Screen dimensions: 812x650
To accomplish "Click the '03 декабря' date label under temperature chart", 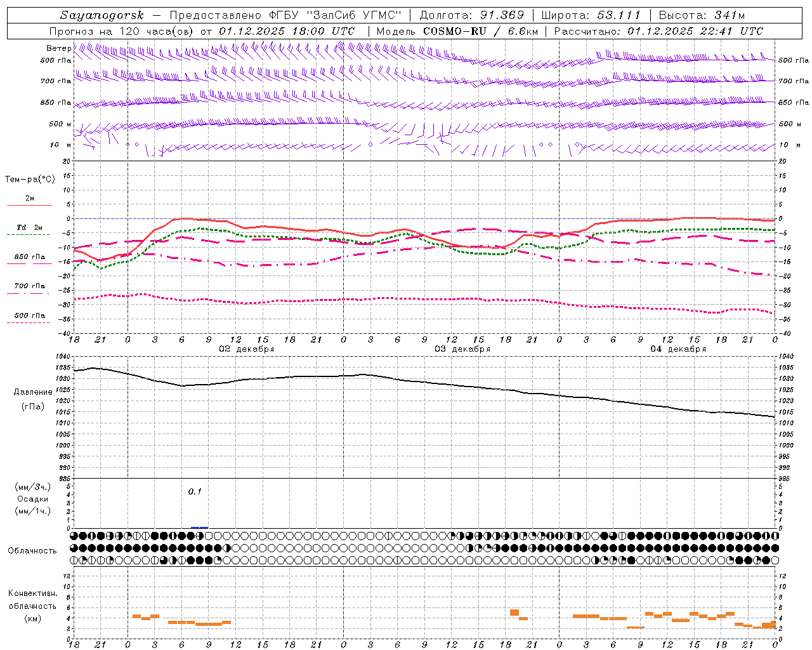I will tap(462, 349).
